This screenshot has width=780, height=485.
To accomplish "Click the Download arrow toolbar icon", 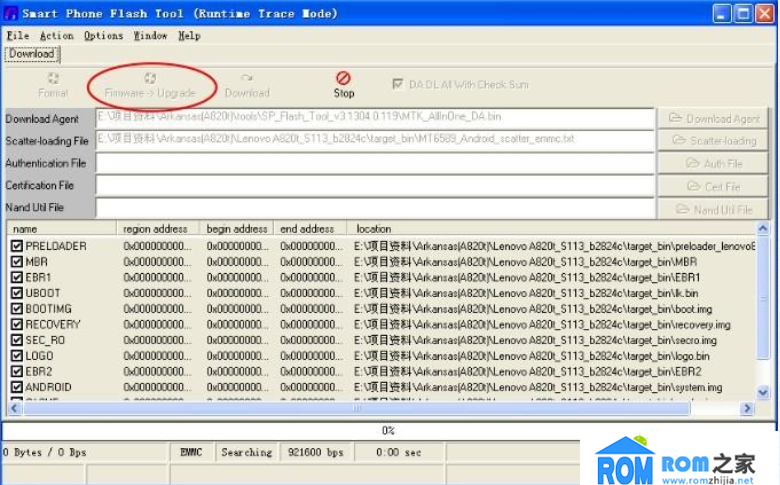I will [x=246, y=78].
